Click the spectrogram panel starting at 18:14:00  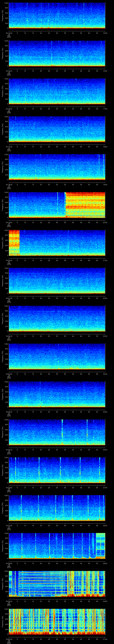tap(57, 16)
